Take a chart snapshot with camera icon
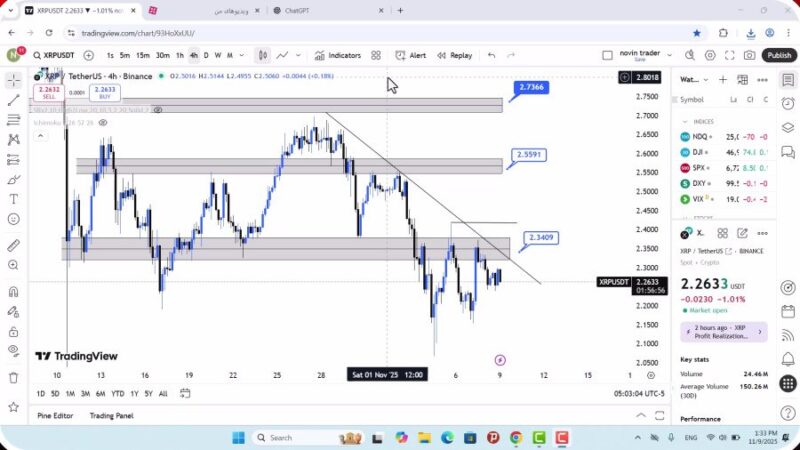Image resolution: width=800 pixels, height=450 pixels. pyautogui.click(x=750, y=55)
